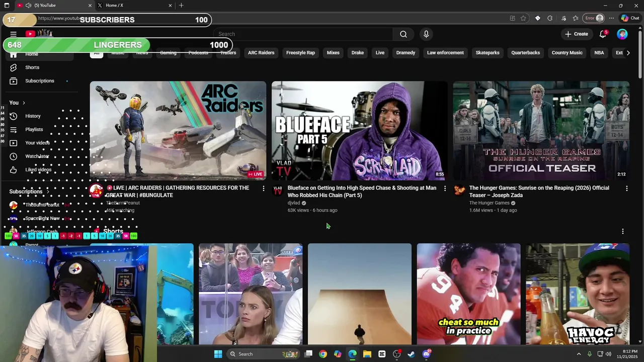Viewport: 644px width, 362px height.
Task: Open Chrome from the taskbar
Action: pyautogui.click(x=323, y=354)
